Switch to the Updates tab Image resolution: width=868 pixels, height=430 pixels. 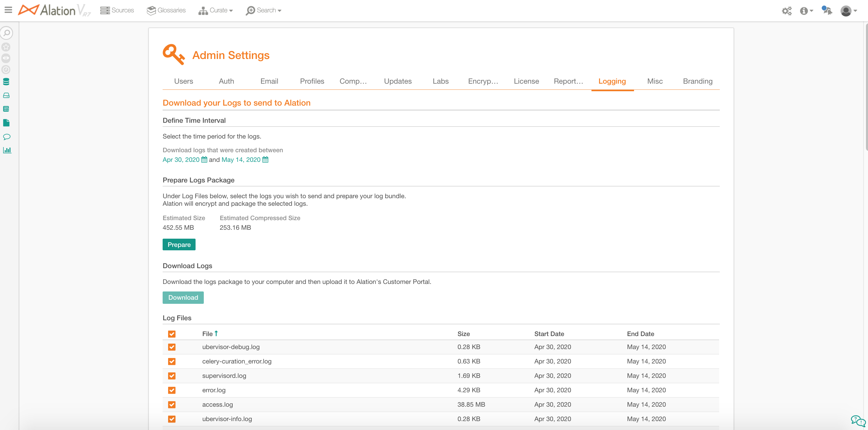[x=398, y=81]
